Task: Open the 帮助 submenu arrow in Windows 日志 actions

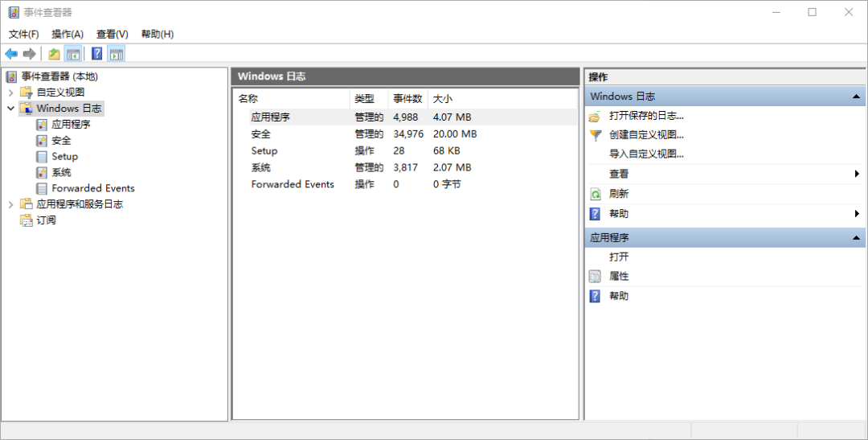Action: 857,213
